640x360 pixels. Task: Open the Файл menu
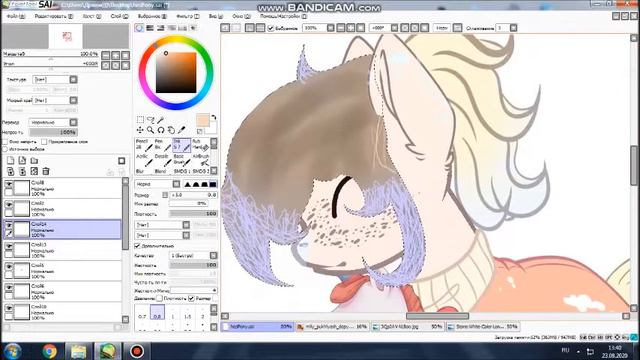pos(16,16)
